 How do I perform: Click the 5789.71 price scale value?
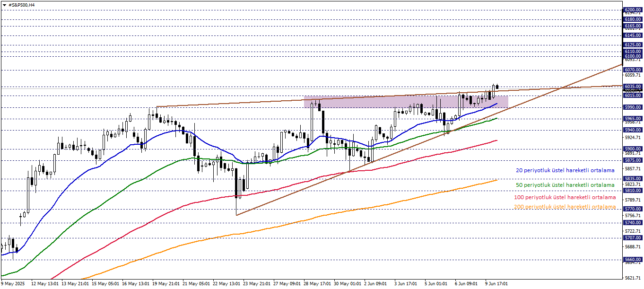pyautogui.click(x=632, y=200)
